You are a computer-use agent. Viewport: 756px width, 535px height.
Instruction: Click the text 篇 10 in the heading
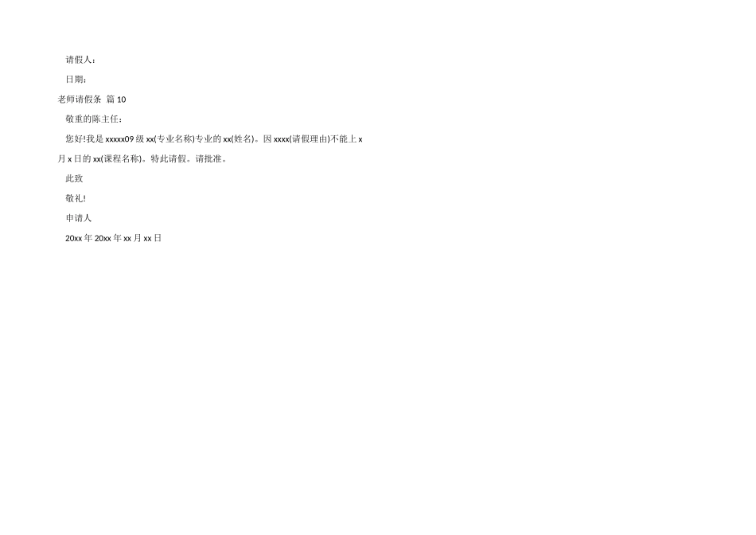coord(116,100)
